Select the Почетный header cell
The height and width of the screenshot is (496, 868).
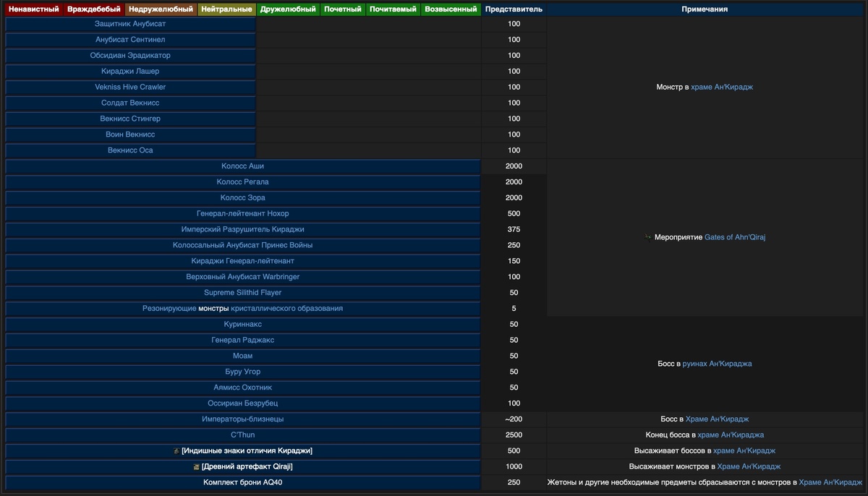click(x=343, y=9)
